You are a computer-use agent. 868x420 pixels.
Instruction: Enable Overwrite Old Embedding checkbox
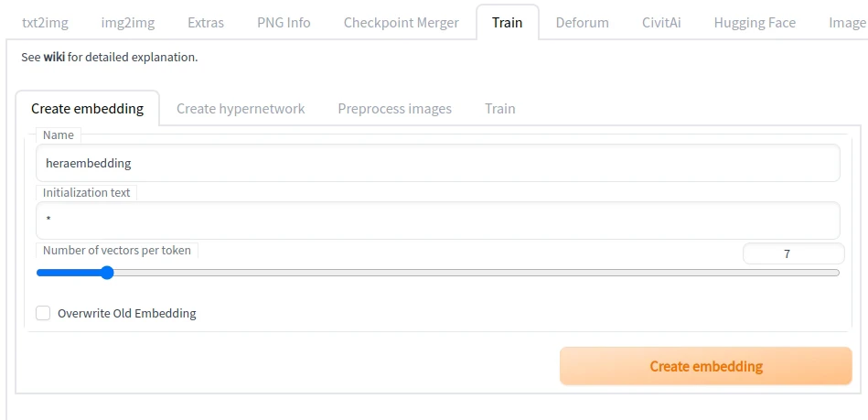(x=43, y=313)
